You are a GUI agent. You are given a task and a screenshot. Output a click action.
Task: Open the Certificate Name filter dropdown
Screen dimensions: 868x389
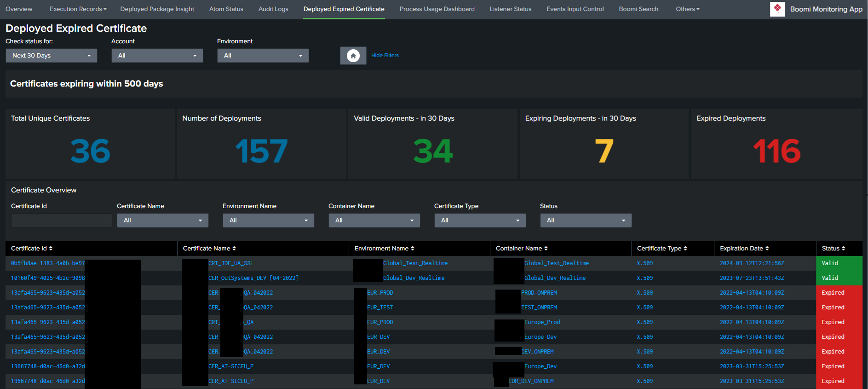pyautogui.click(x=163, y=221)
